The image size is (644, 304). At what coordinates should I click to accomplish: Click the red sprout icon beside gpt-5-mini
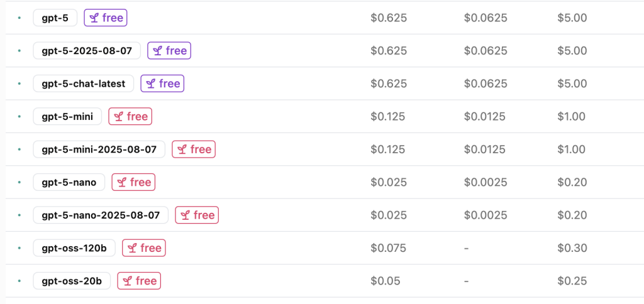pos(118,117)
